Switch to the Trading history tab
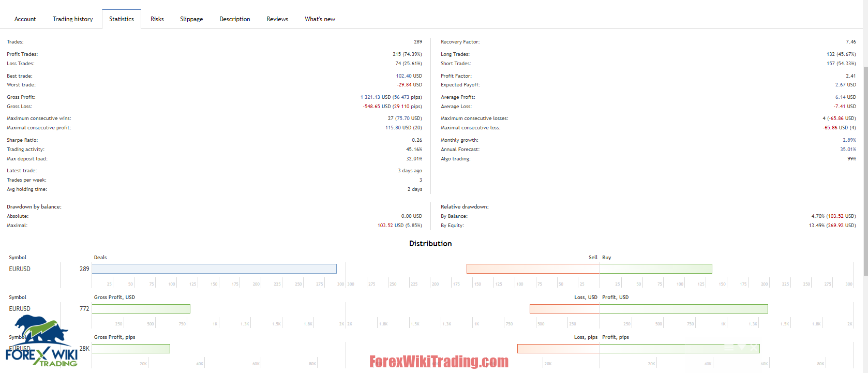 pyautogui.click(x=73, y=19)
